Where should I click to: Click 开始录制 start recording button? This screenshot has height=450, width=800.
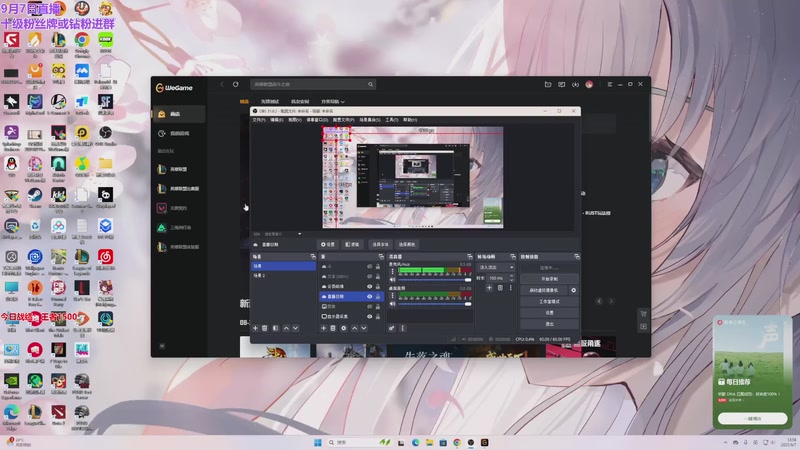(549, 279)
